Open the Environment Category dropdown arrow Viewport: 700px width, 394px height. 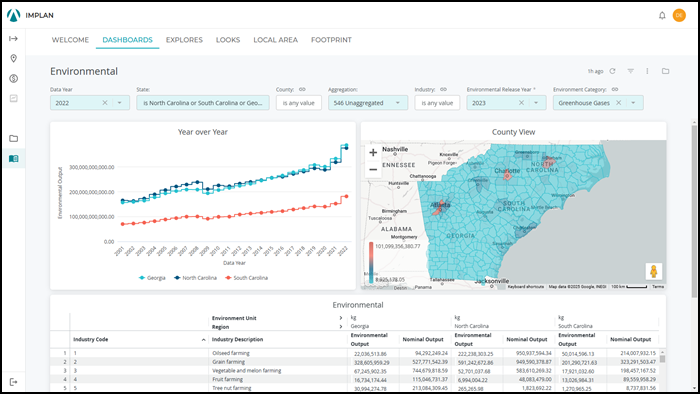(x=633, y=103)
